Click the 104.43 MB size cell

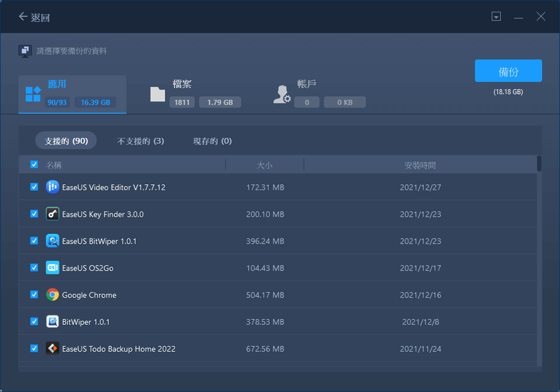tap(265, 268)
